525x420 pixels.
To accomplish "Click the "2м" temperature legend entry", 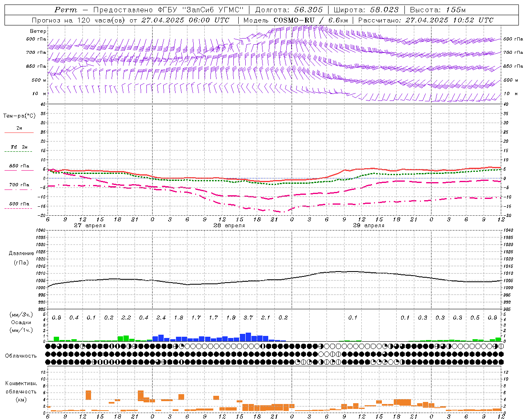I will click(19, 128).
